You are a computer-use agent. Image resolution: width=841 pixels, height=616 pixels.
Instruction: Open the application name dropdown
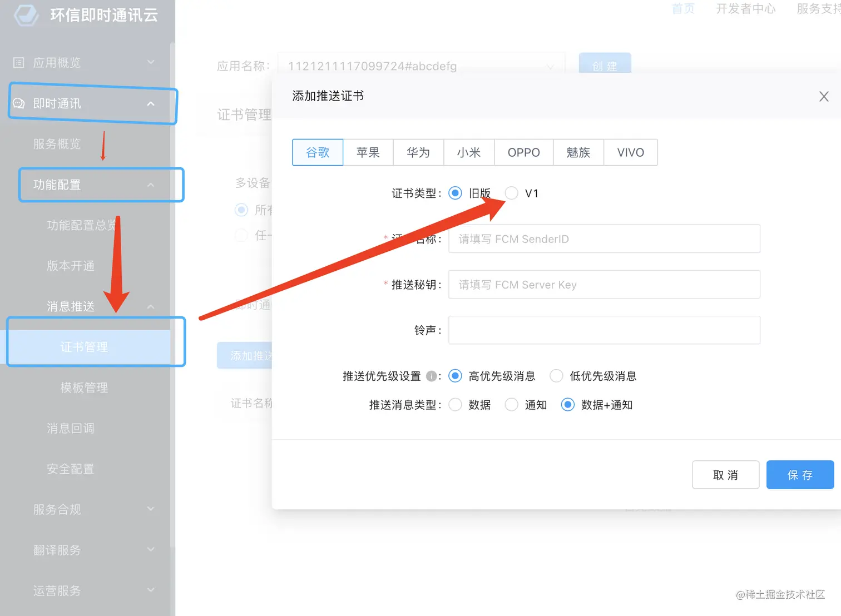[550, 66]
